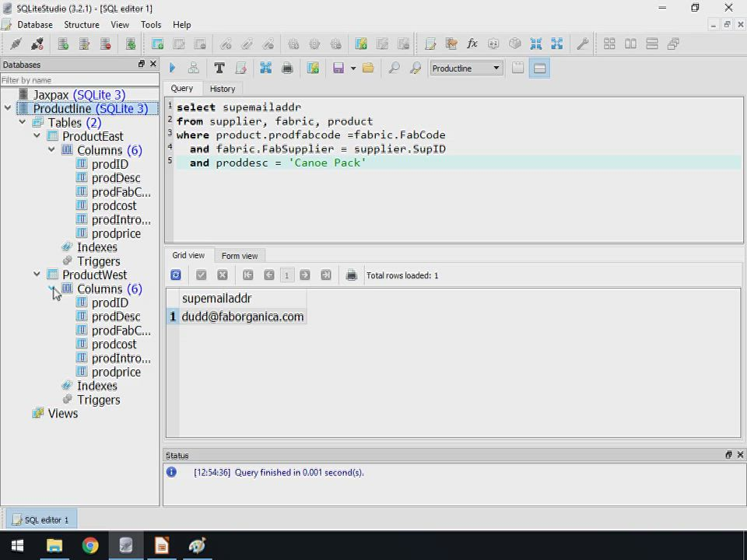Viewport: 747px width, 560px height.
Task: Click the Filter by name field
Action: [x=78, y=80]
